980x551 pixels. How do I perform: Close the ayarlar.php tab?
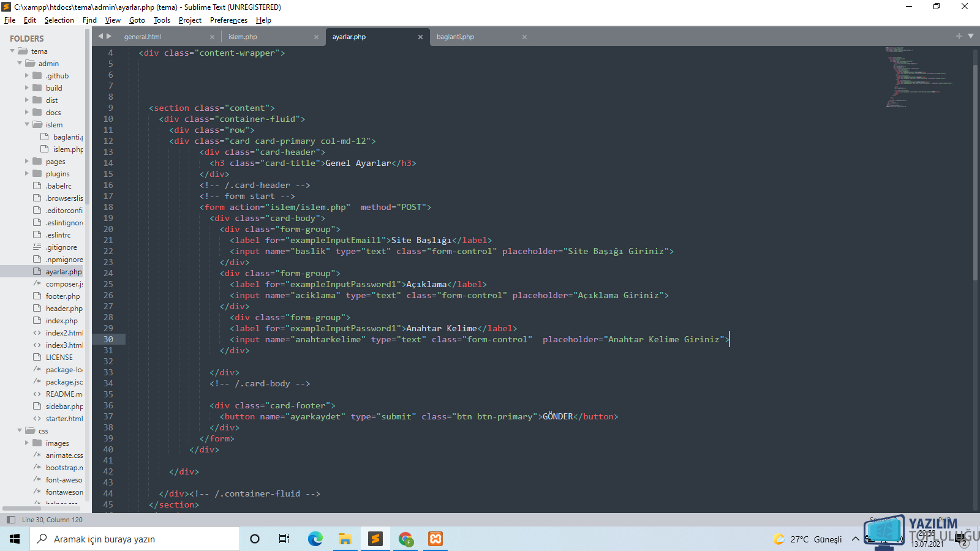point(420,37)
